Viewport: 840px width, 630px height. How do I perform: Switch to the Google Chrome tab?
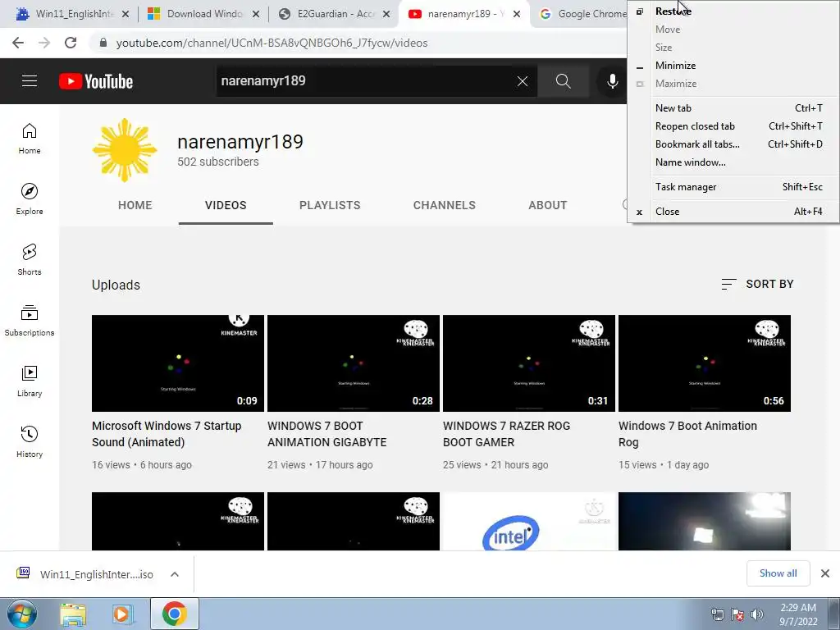click(x=582, y=14)
